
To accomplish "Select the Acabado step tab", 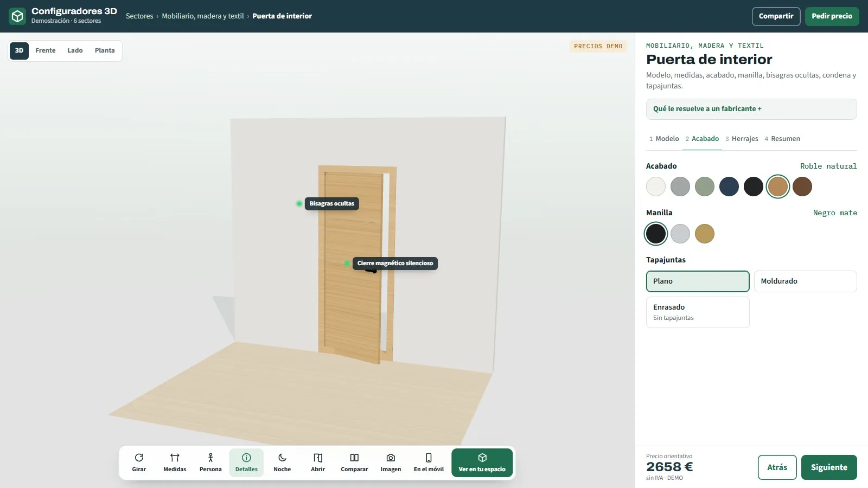I will coord(702,139).
